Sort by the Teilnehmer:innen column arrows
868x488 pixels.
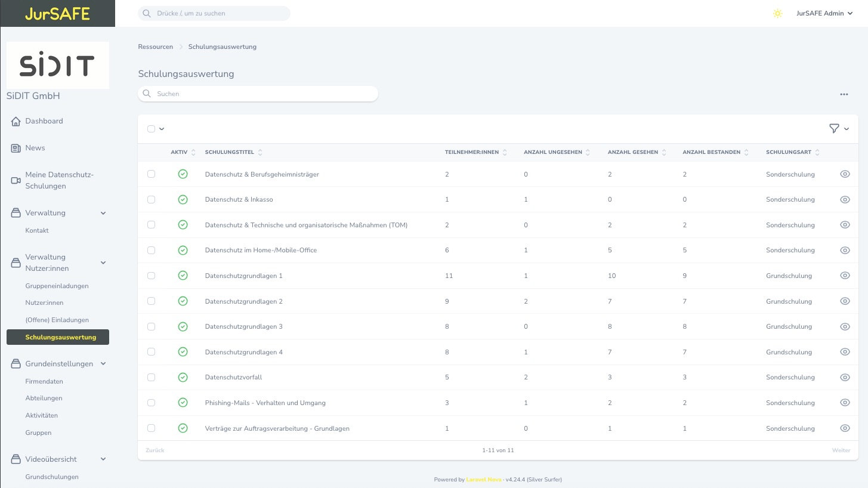pos(505,152)
